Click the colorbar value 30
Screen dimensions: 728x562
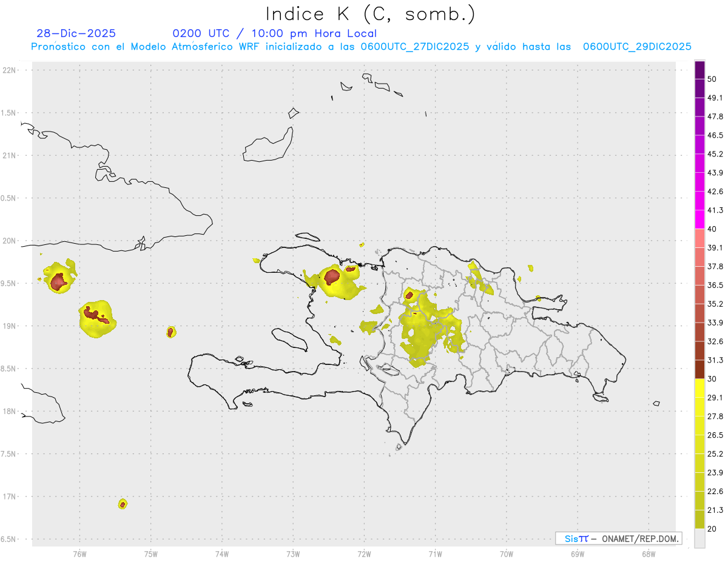pyautogui.click(x=712, y=379)
